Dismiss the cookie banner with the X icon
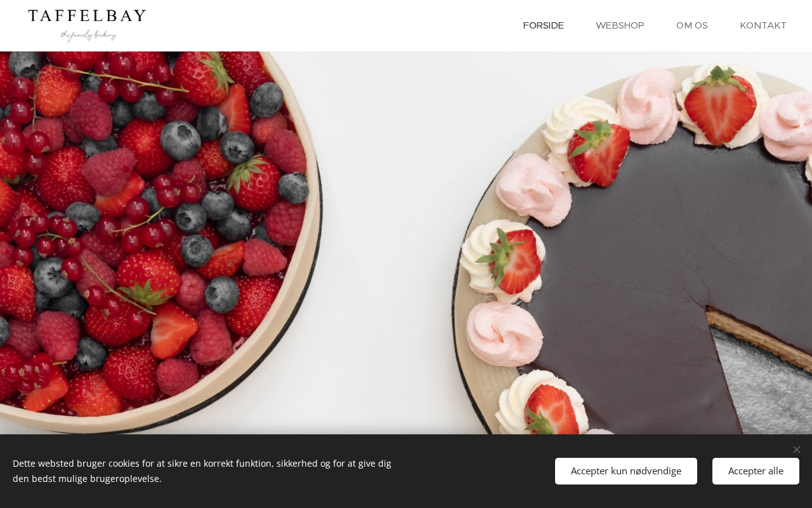 click(796, 450)
